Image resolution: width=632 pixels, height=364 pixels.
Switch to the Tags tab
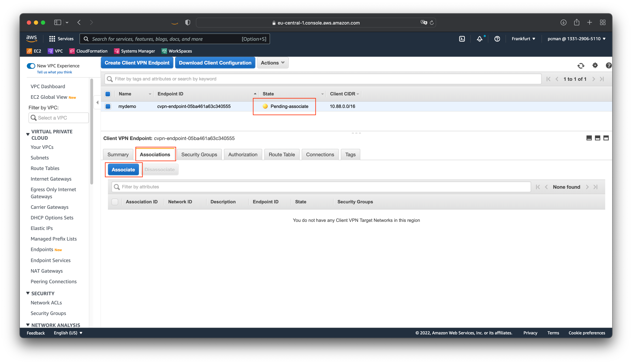pos(350,154)
